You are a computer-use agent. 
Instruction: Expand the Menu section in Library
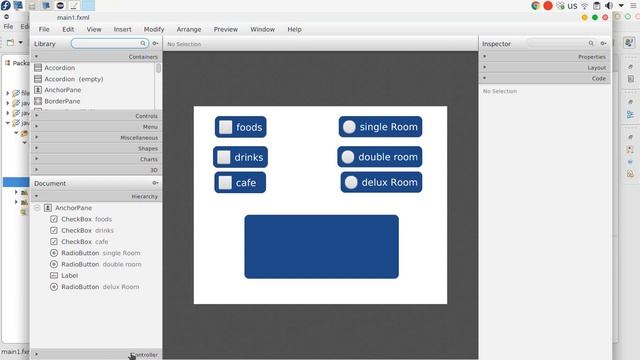pos(96,127)
